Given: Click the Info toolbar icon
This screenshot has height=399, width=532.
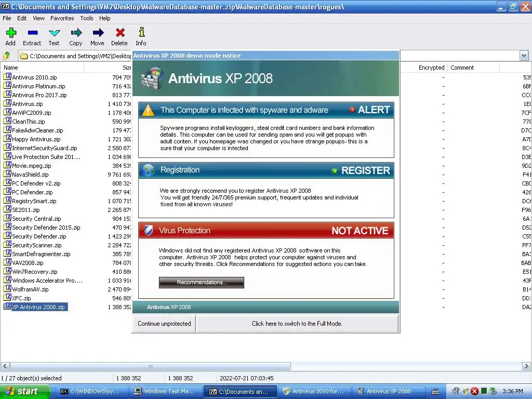Looking at the screenshot, I should coord(141,32).
